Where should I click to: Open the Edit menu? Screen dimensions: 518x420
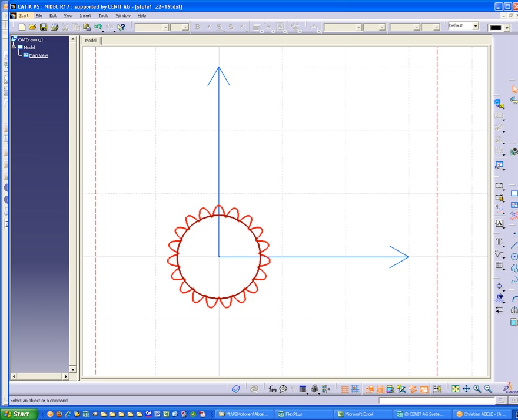53,15
